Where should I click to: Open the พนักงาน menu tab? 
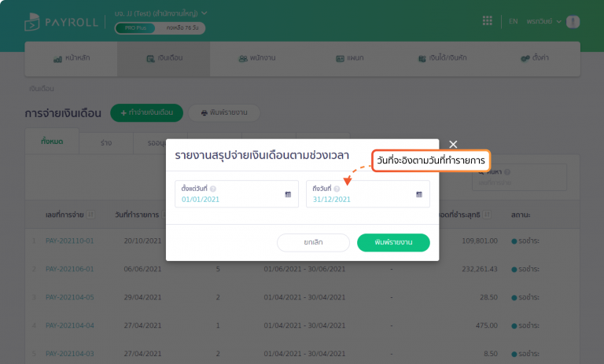[x=256, y=59]
